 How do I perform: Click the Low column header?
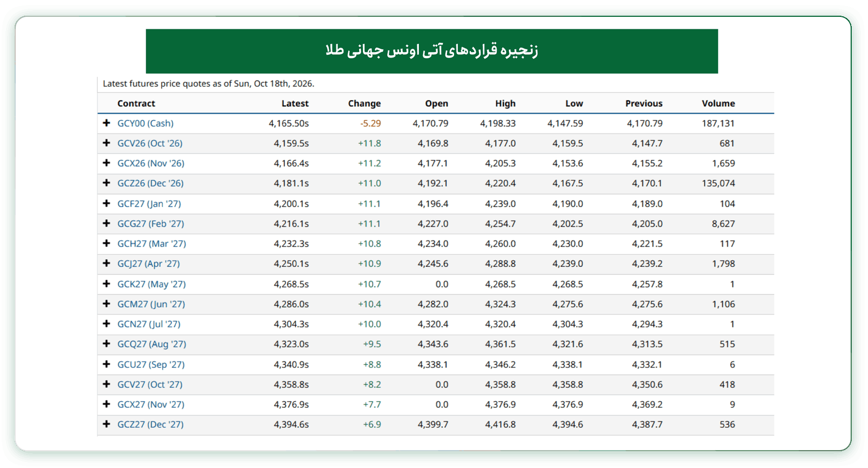coord(574,103)
